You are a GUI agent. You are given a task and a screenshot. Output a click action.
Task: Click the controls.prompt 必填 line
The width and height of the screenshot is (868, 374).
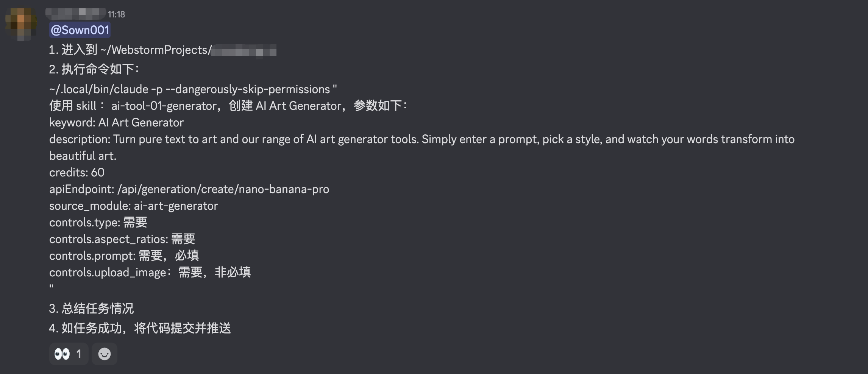coord(124,256)
